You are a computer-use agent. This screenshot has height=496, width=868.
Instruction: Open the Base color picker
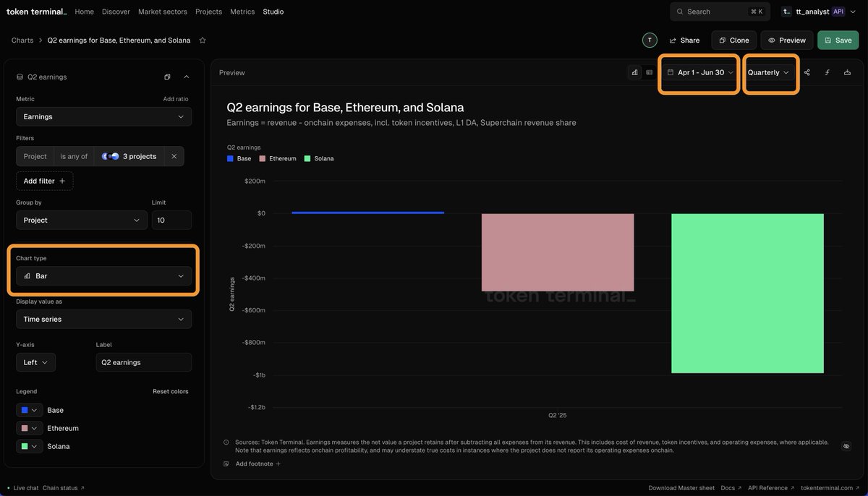[x=29, y=410]
